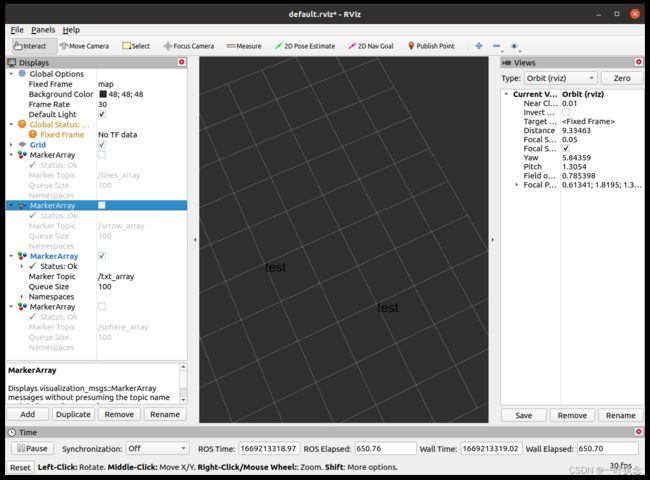
Task: Remove the selected display
Action: pyautogui.click(x=119, y=414)
